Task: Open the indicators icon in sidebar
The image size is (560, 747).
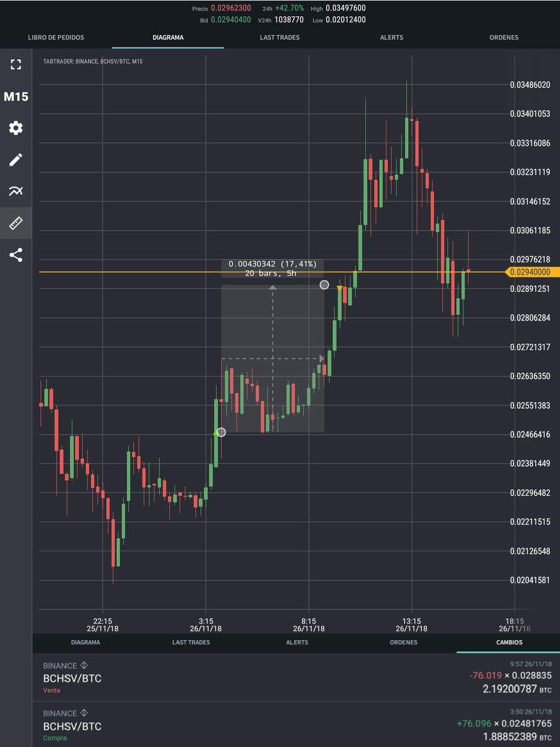Action: (16, 191)
